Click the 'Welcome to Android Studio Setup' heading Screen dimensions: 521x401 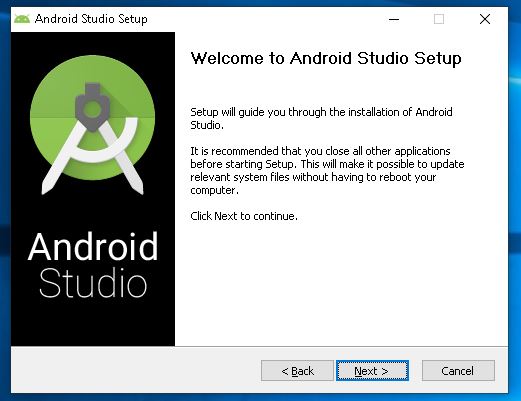click(x=326, y=59)
